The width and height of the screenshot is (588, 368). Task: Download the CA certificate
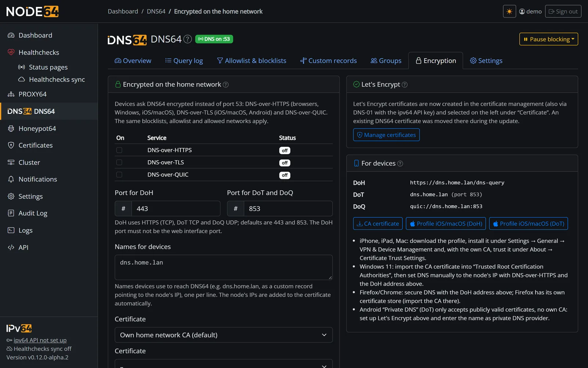pyautogui.click(x=378, y=224)
